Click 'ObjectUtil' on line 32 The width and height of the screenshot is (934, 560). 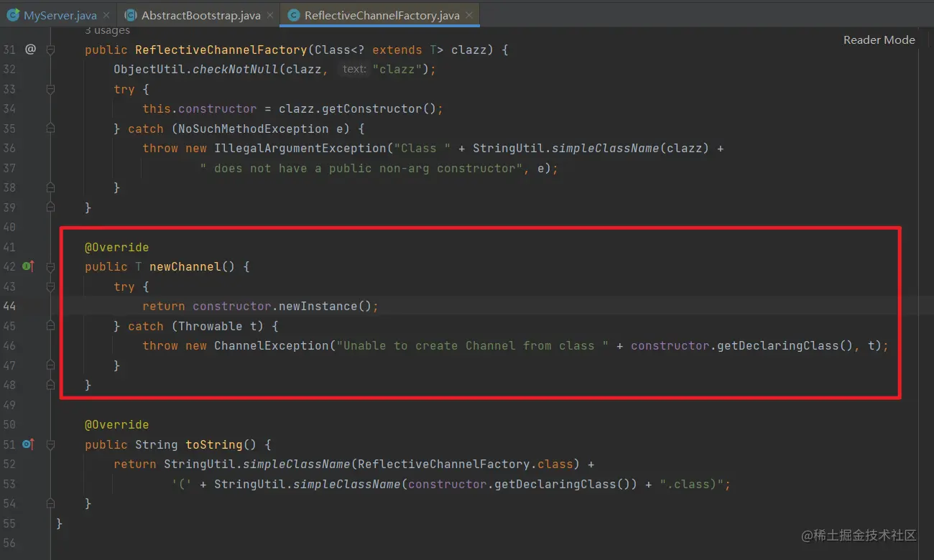pyautogui.click(x=149, y=69)
